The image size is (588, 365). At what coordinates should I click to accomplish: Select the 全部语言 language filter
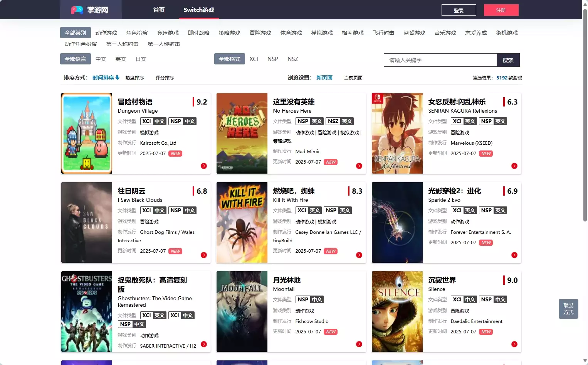point(76,59)
